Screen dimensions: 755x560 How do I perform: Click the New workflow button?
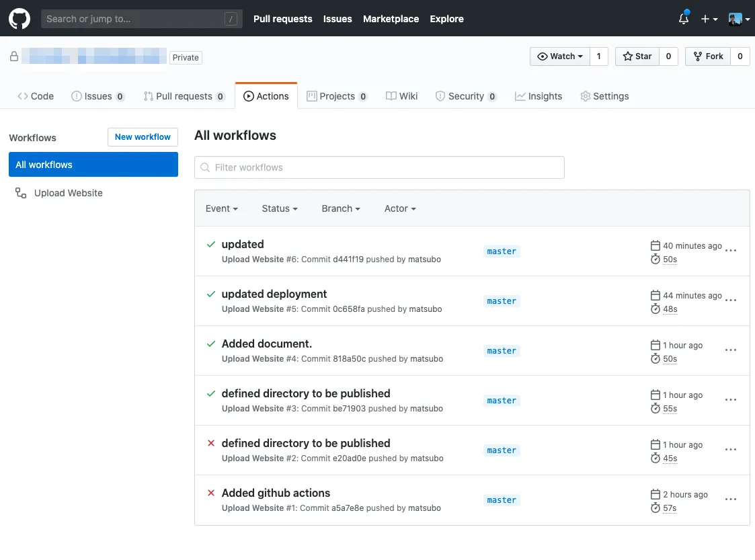tap(143, 137)
